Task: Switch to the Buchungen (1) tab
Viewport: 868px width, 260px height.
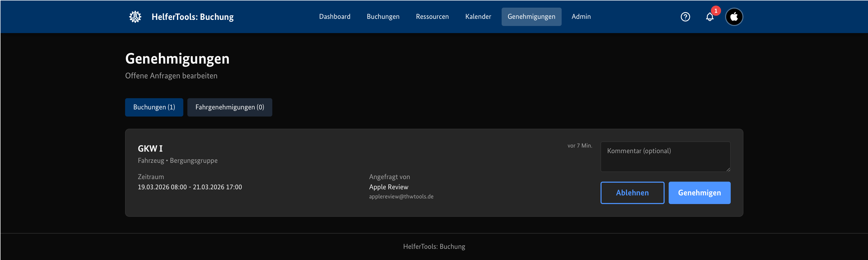Action: point(154,107)
